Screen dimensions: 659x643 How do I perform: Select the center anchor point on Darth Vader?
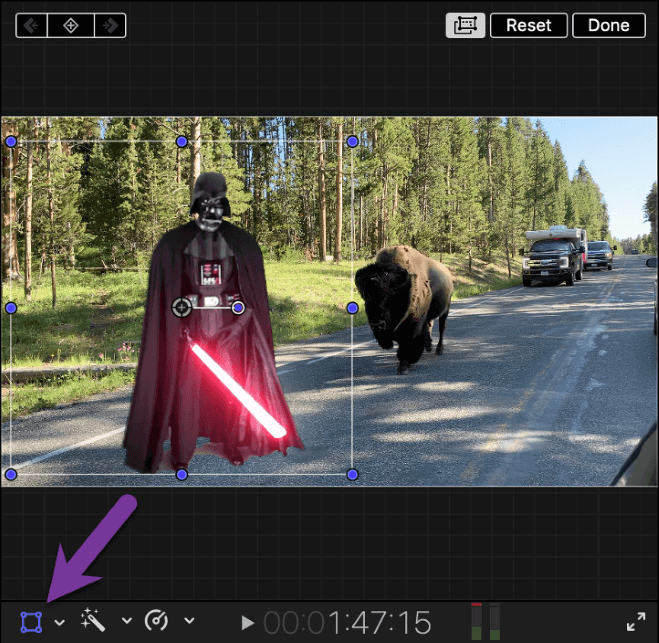[181, 307]
